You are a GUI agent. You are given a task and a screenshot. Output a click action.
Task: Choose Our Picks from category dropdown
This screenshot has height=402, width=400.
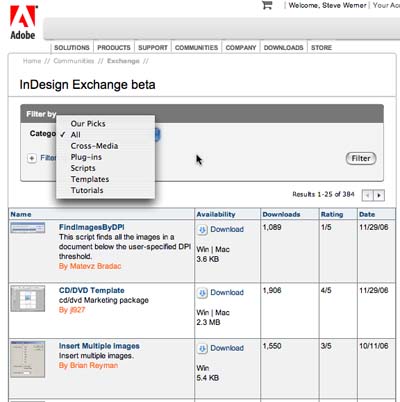click(88, 124)
